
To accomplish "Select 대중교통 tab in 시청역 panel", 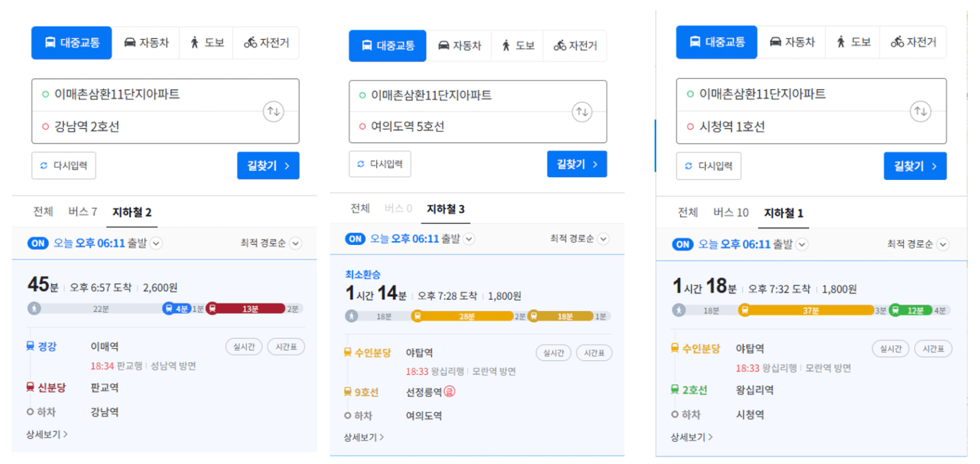I will 716,42.
